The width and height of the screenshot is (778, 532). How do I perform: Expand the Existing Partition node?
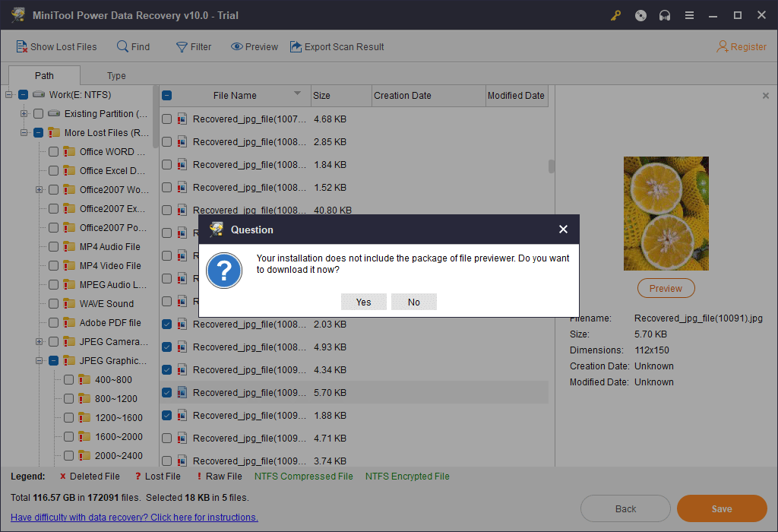click(x=24, y=114)
